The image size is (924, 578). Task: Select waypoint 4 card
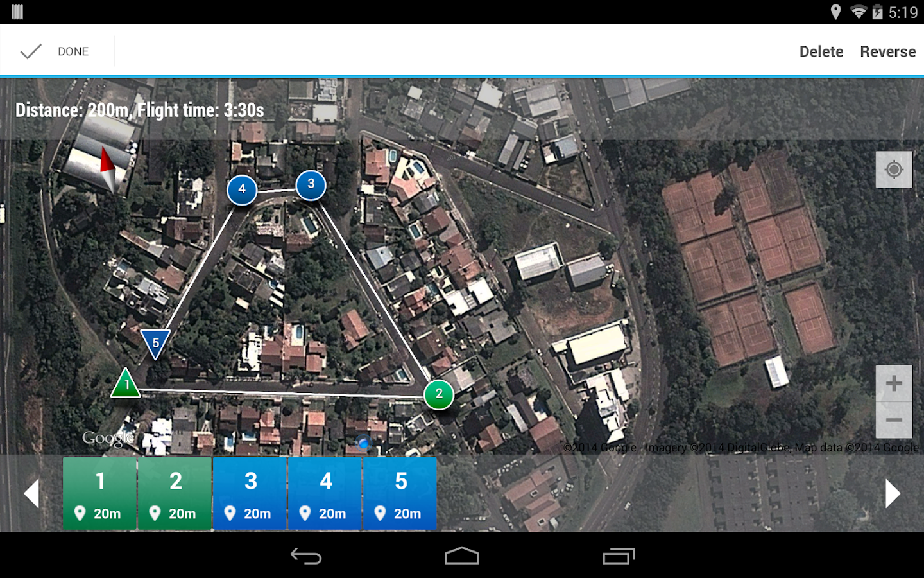325,493
